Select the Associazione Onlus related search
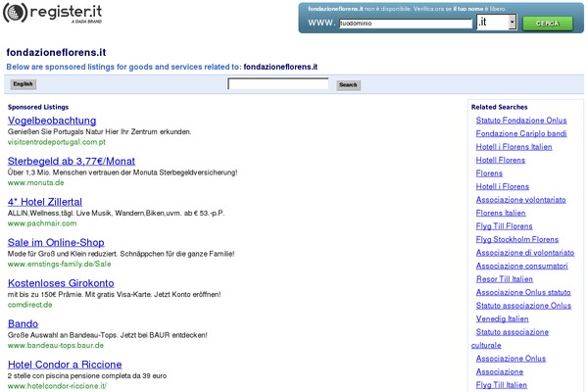 (x=511, y=359)
